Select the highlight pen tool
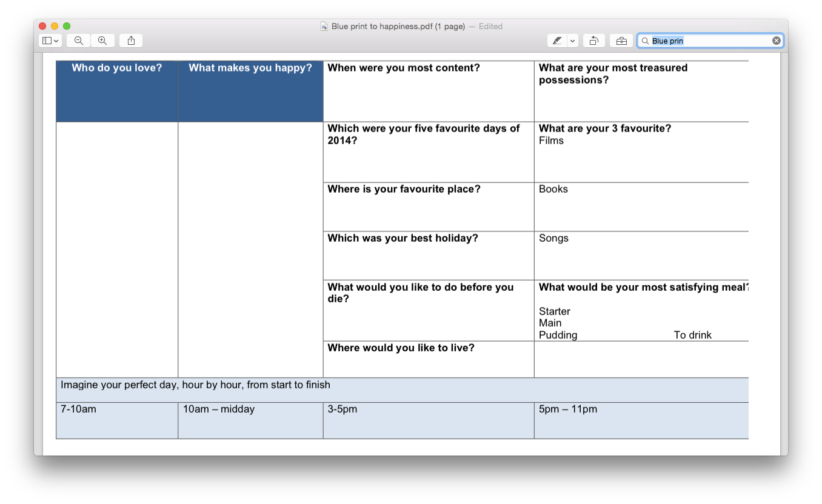 (x=557, y=41)
